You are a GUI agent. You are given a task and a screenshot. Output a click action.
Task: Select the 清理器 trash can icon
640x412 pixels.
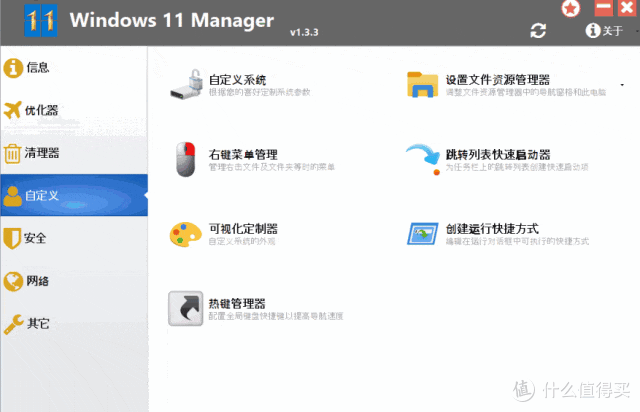click(12, 154)
